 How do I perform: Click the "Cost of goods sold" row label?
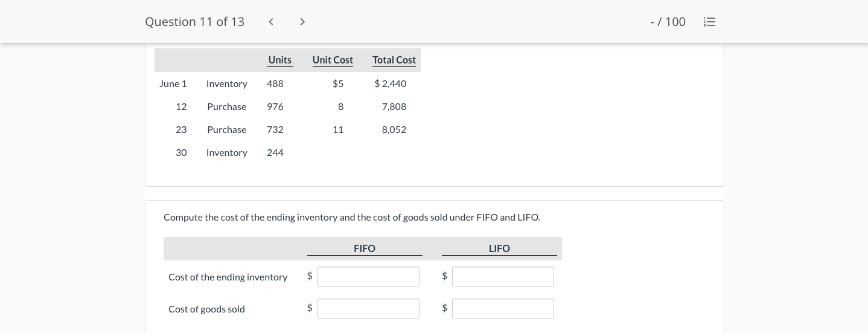tap(206, 309)
